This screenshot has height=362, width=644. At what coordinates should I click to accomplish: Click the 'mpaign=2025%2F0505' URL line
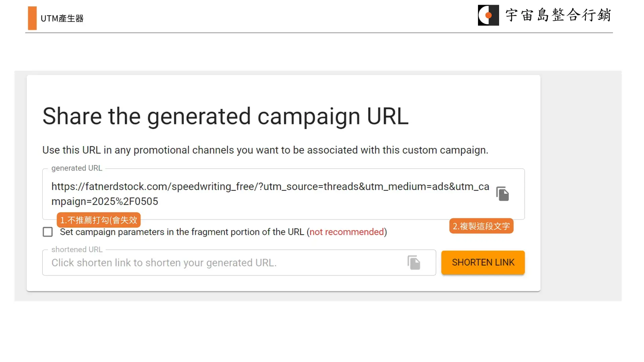pyautogui.click(x=105, y=201)
